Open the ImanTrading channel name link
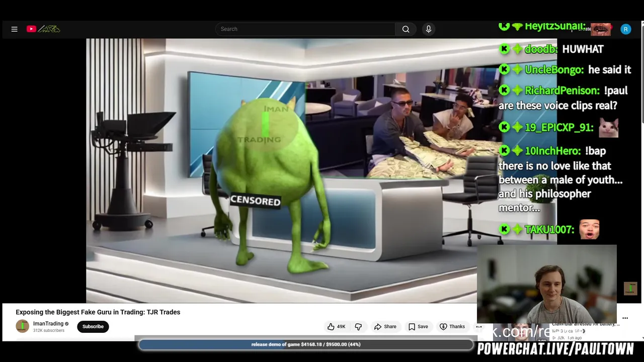Image resolution: width=644 pixels, height=362 pixels. point(48,324)
